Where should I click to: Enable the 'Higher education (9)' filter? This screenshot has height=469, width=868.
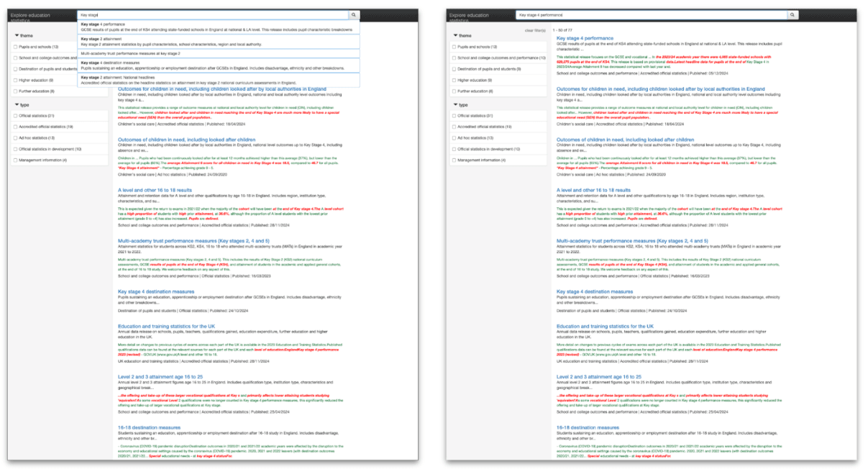[14, 80]
